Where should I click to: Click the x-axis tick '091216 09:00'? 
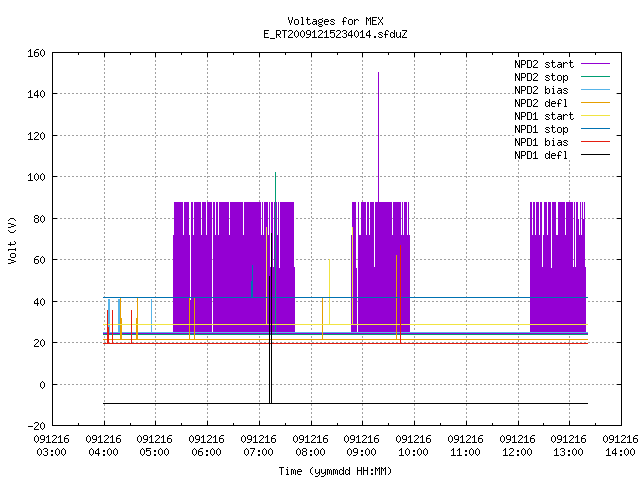point(362,446)
